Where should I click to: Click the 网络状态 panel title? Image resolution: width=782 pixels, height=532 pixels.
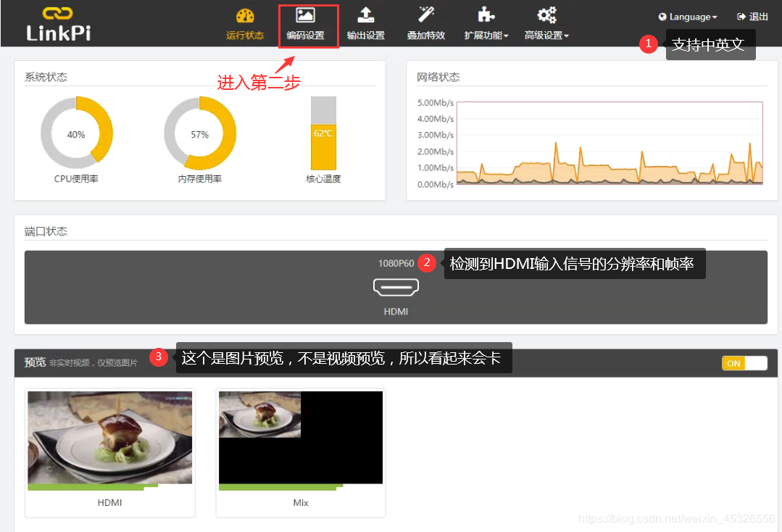(x=438, y=77)
